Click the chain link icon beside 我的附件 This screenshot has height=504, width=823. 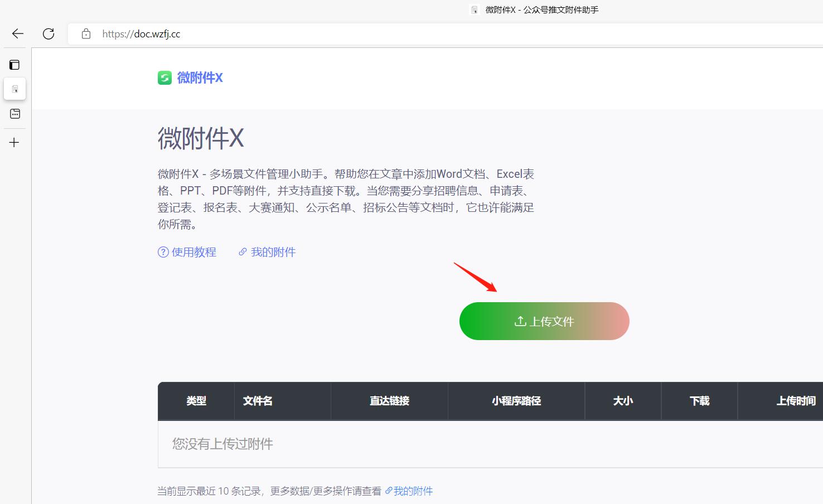click(x=243, y=252)
